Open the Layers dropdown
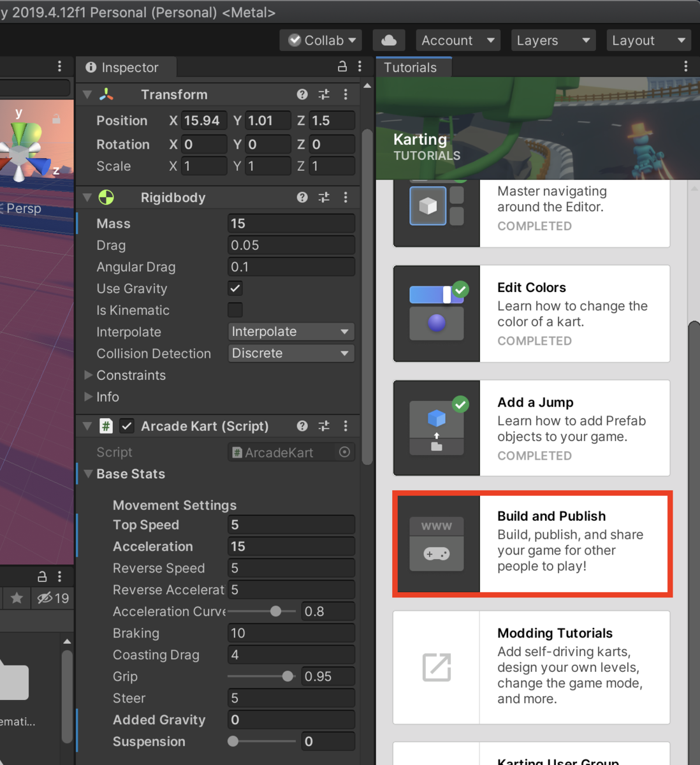This screenshot has height=765, width=700. (x=553, y=40)
